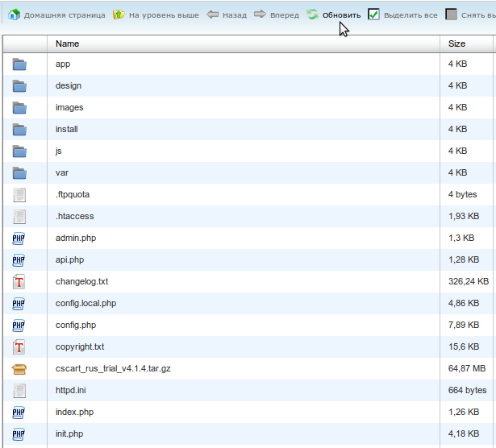Click the Вперед right arrow icon
Viewport: 496px width, 448px height.
[x=260, y=15]
